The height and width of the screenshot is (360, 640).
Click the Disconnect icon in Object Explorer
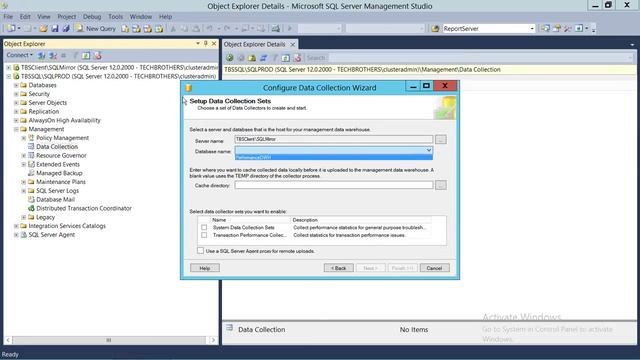click(x=53, y=56)
